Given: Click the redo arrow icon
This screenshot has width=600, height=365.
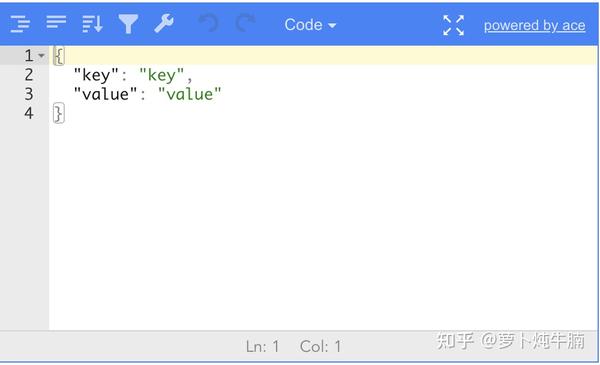Looking at the screenshot, I should click(245, 23).
